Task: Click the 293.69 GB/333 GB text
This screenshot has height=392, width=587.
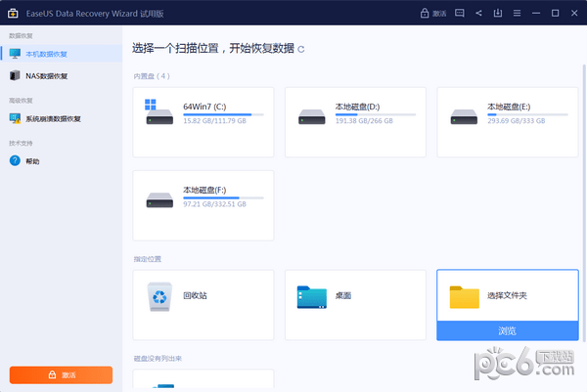Action: point(517,121)
